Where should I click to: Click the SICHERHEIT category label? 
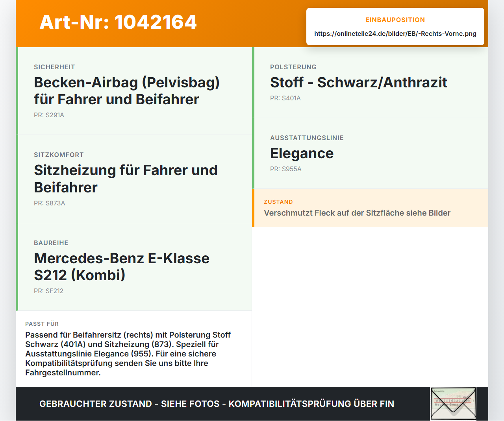click(54, 67)
